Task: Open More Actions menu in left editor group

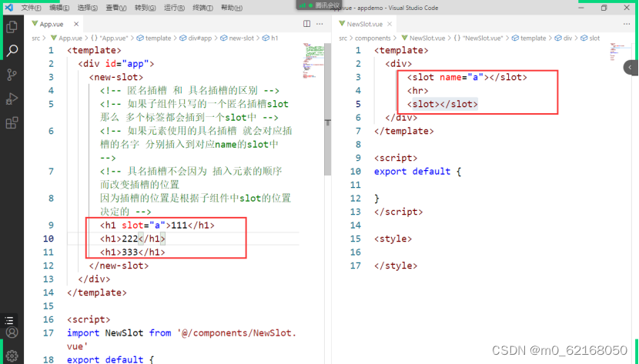Action: [320, 24]
